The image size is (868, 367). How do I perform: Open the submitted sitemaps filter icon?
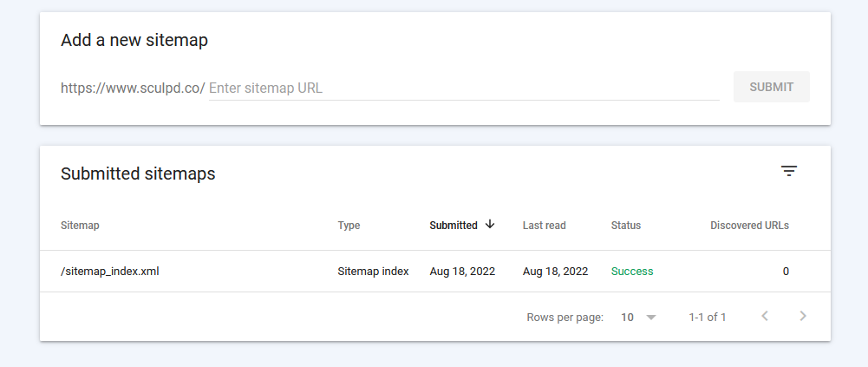click(789, 172)
